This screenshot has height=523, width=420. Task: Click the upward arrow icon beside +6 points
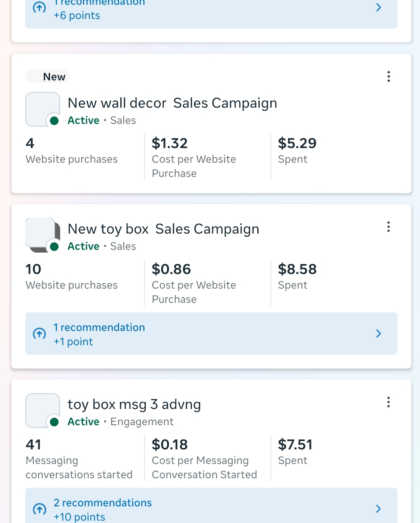coord(39,8)
